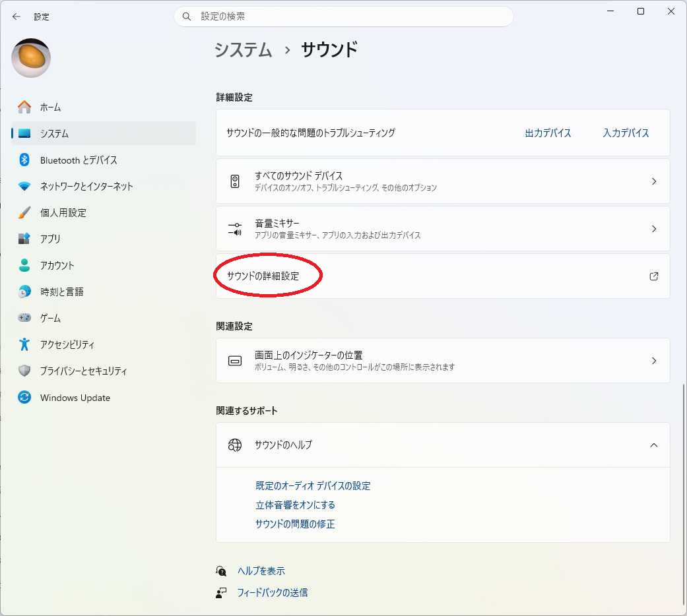
Task: Open the 立体音響をオンにする help link
Action: coord(295,505)
